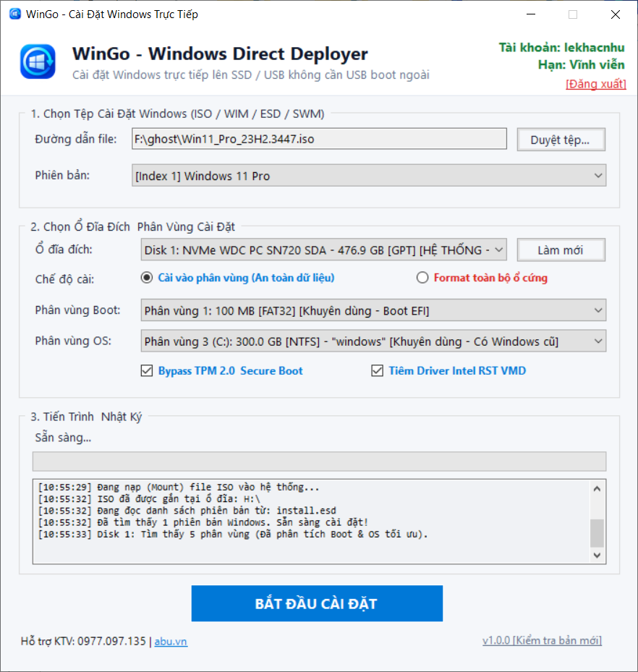Click the Đăng xuất logout link
638x672 pixels.
click(595, 84)
